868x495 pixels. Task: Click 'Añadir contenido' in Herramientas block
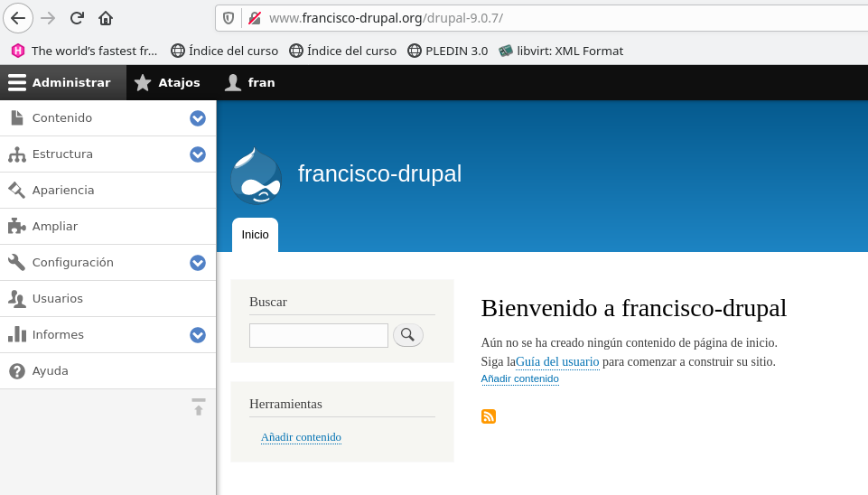tap(301, 437)
